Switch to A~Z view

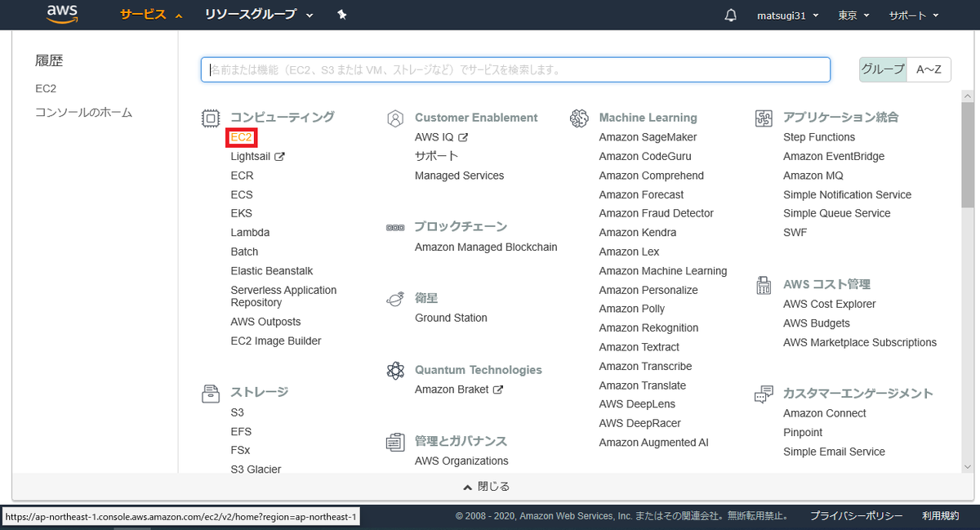click(x=929, y=69)
